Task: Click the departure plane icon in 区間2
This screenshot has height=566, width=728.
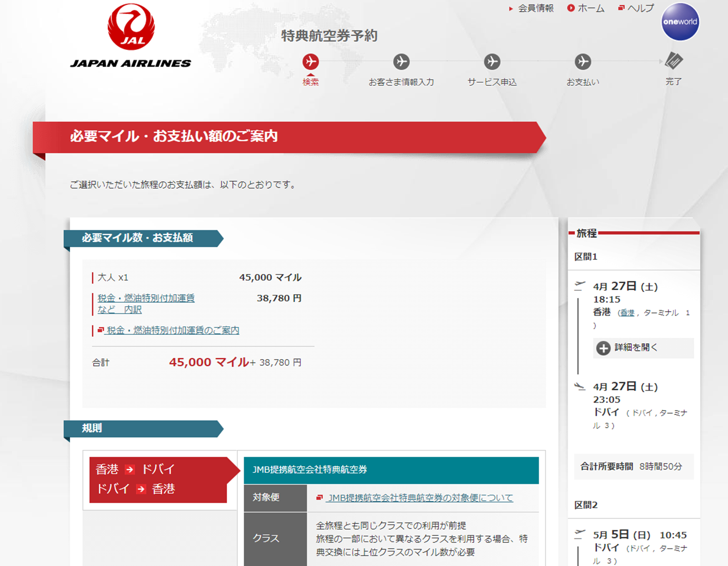Action: click(580, 534)
